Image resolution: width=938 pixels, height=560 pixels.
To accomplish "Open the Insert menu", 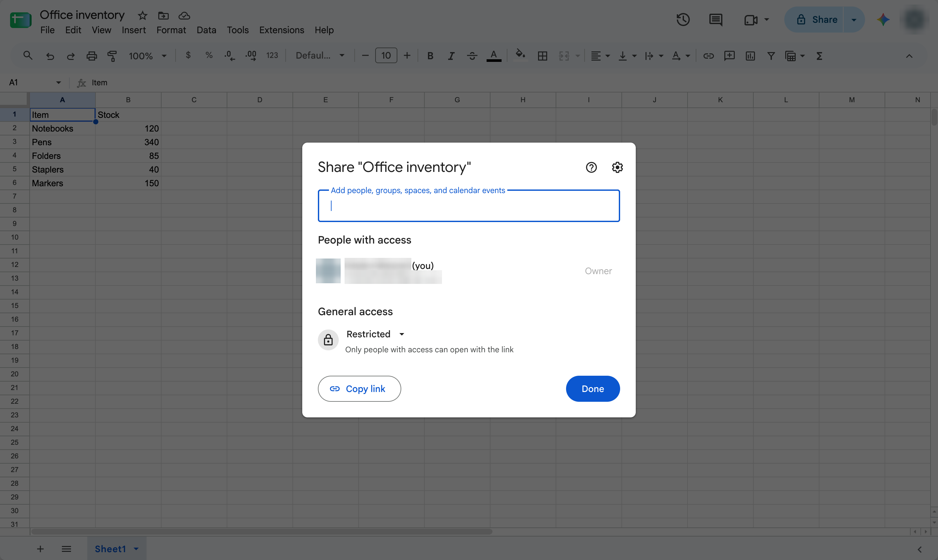I will pyautogui.click(x=134, y=30).
